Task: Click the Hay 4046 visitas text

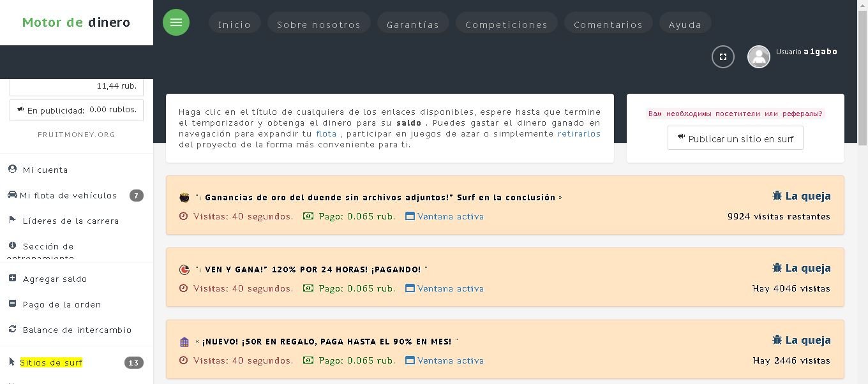Action: point(791,288)
